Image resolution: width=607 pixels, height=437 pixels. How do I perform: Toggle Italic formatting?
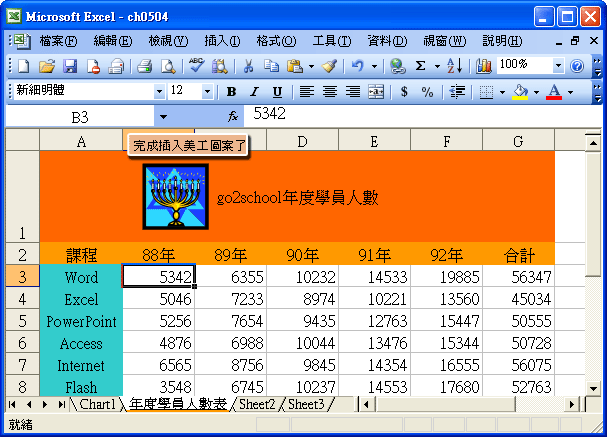[254, 91]
